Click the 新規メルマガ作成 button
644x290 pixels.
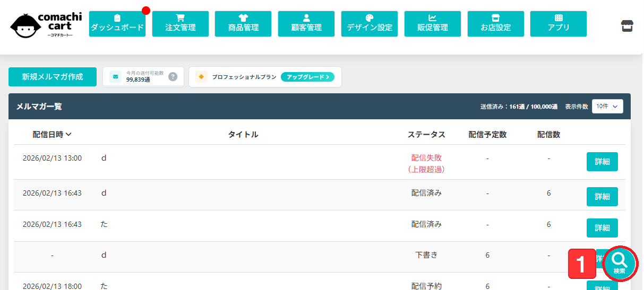click(53, 77)
